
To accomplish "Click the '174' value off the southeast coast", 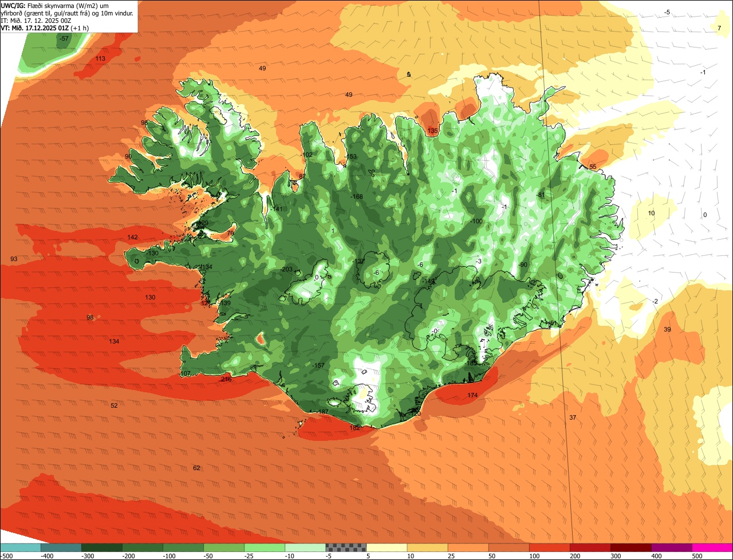I will 472,396.
